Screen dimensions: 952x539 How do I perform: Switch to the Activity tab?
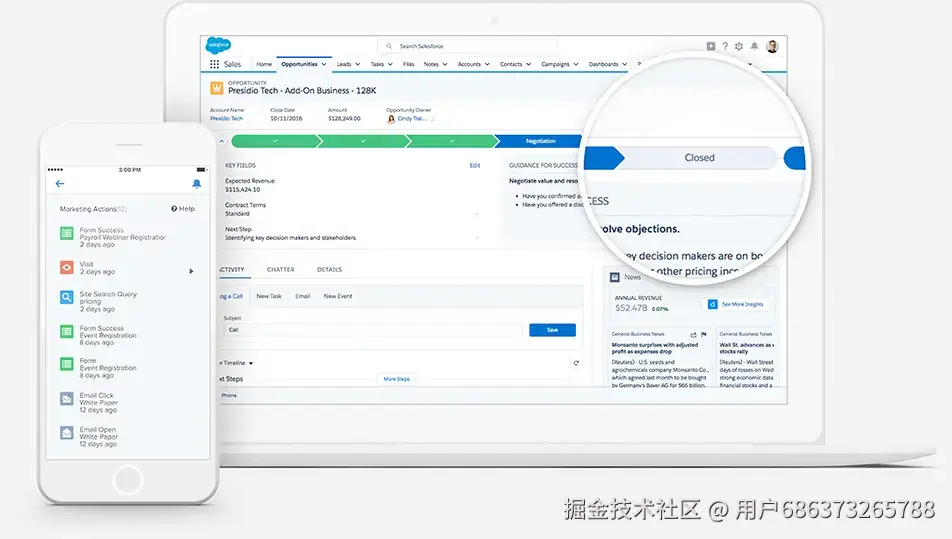point(231,270)
